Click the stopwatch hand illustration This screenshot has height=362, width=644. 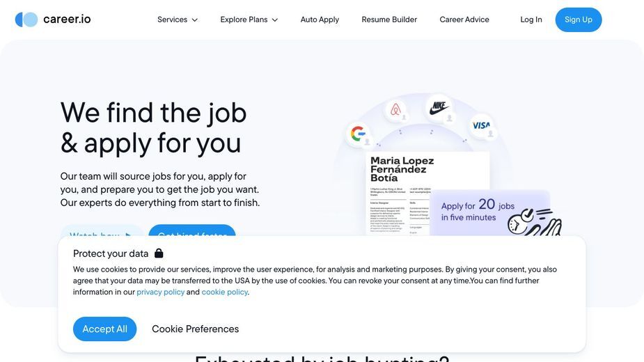pyautogui.click(x=534, y=222)
